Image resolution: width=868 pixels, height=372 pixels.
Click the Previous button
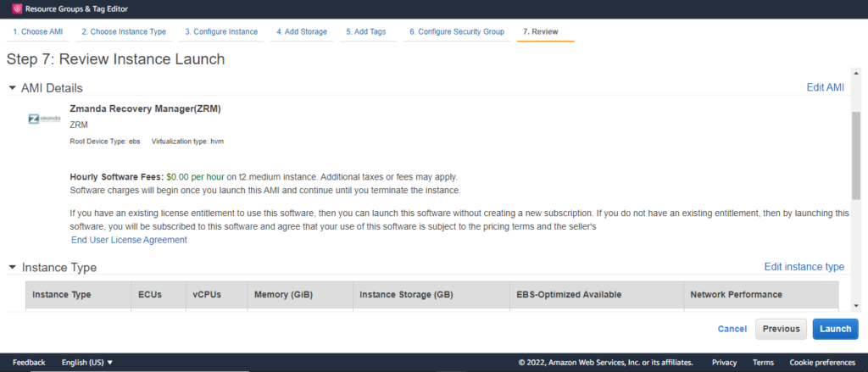click(781, 329)
